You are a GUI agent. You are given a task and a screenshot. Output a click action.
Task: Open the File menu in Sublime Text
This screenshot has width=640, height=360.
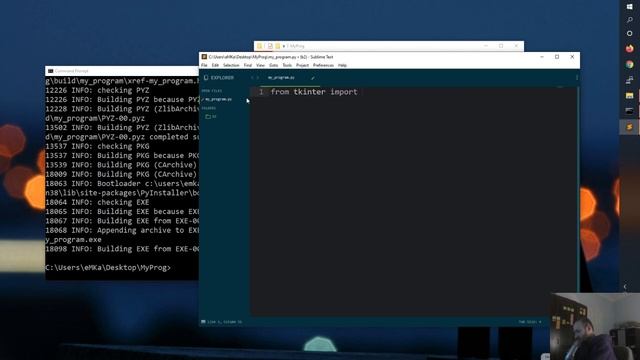(204, 65)
